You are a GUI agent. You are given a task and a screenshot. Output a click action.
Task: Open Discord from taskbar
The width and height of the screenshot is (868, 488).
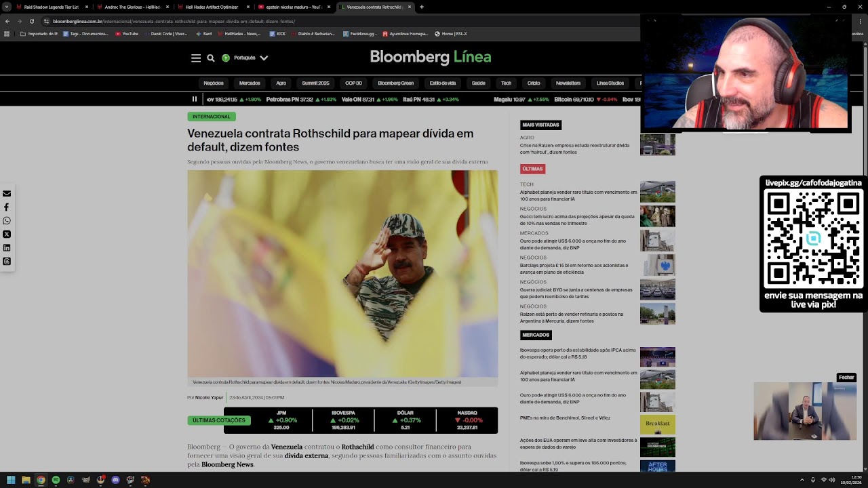tap(115, 480)
